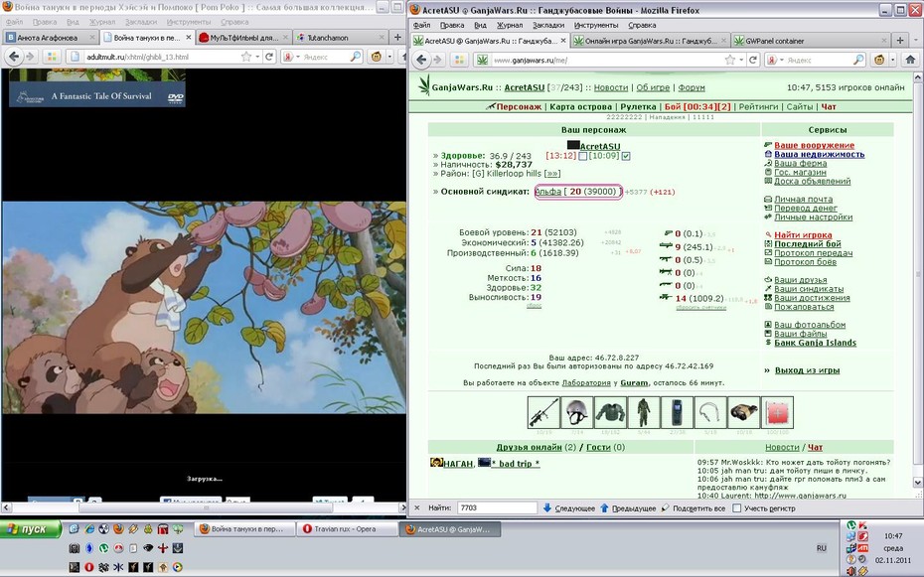Open 'Банк Ganja Islands' link
Viewport: 924px width, 577px height.
815,343
